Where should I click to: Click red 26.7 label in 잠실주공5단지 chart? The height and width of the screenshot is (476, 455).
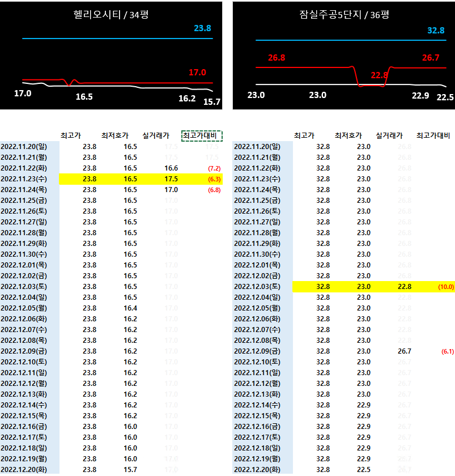click(x=431, y=58)
